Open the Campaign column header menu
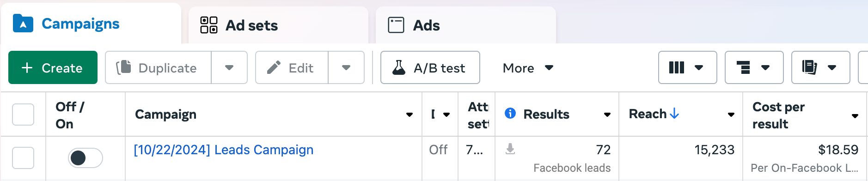This screenshot has width=868, height=181. coord(410,115)
